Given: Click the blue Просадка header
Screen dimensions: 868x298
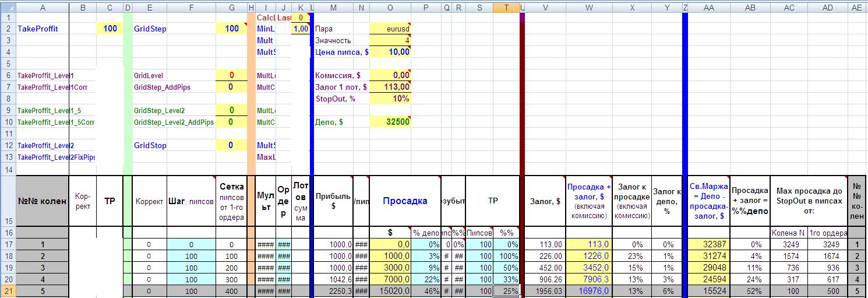Looking at the screenshot, I should coord(405,201).
